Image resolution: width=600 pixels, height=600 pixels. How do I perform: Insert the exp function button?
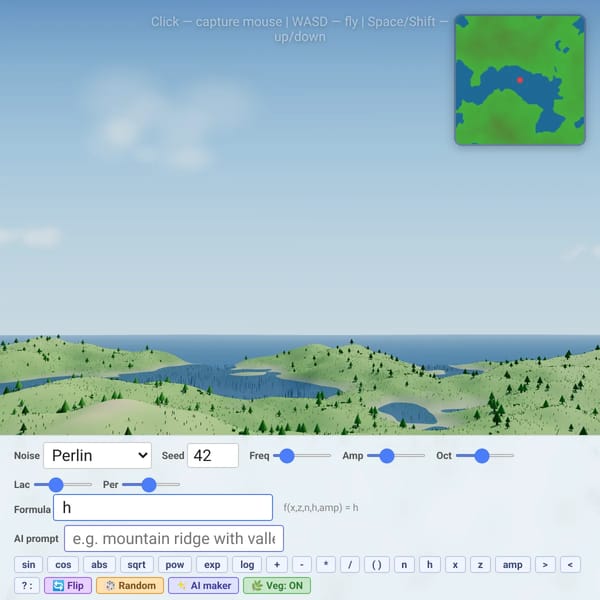coord(212,564)
